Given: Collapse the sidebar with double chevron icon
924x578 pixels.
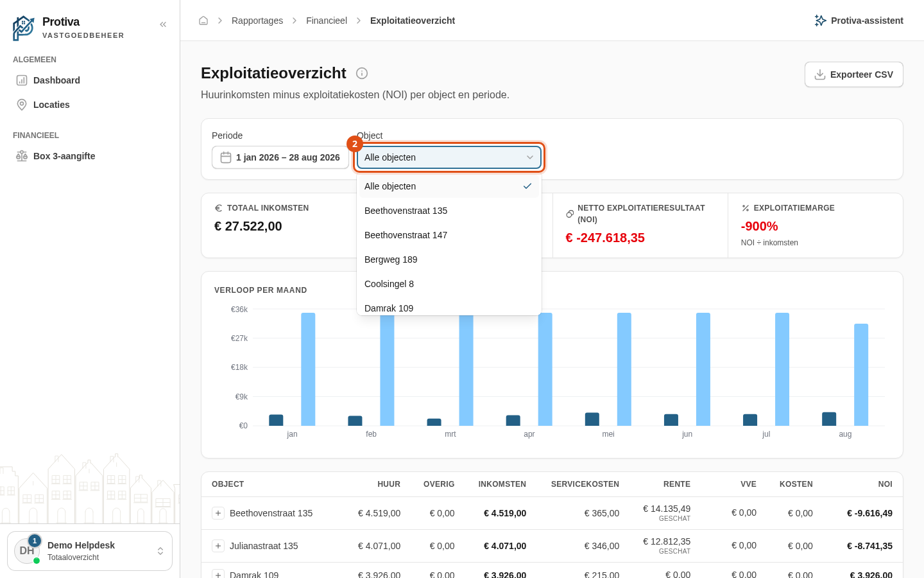Looking at the screenshot, I should click(163, 24).
